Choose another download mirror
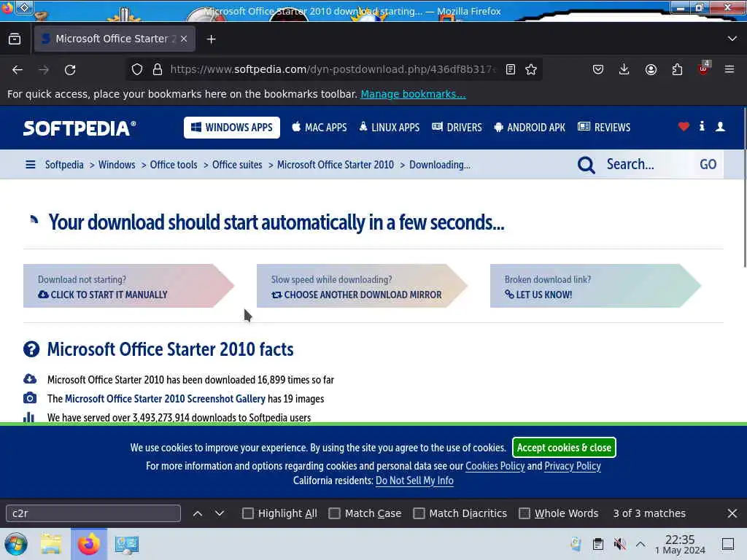 tap(362, 286)
